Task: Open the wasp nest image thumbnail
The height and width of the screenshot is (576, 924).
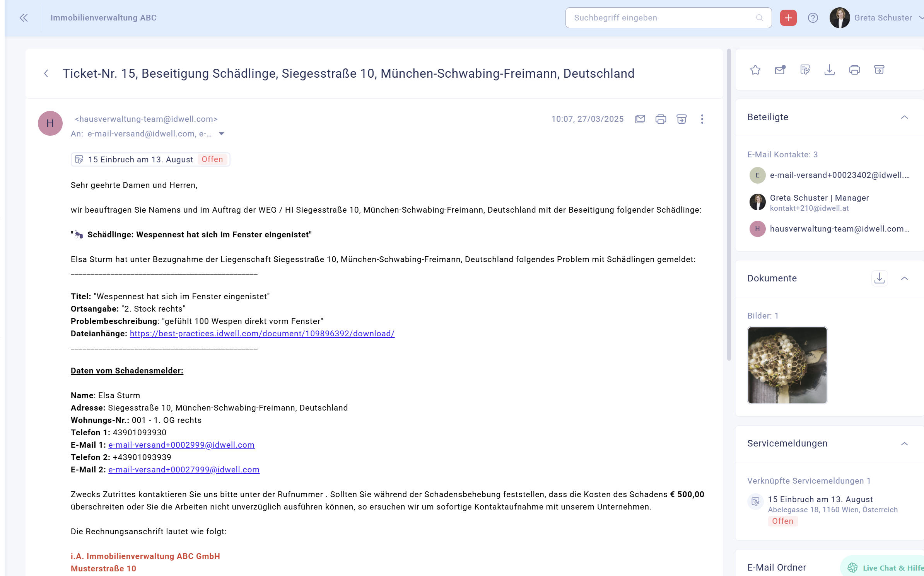Action: [787, 365]
